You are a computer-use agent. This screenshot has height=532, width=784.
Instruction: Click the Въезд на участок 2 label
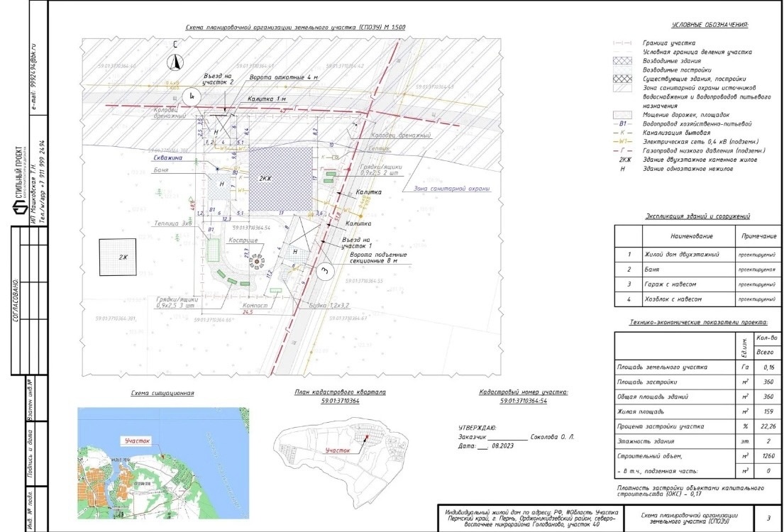tap(218, 79)
